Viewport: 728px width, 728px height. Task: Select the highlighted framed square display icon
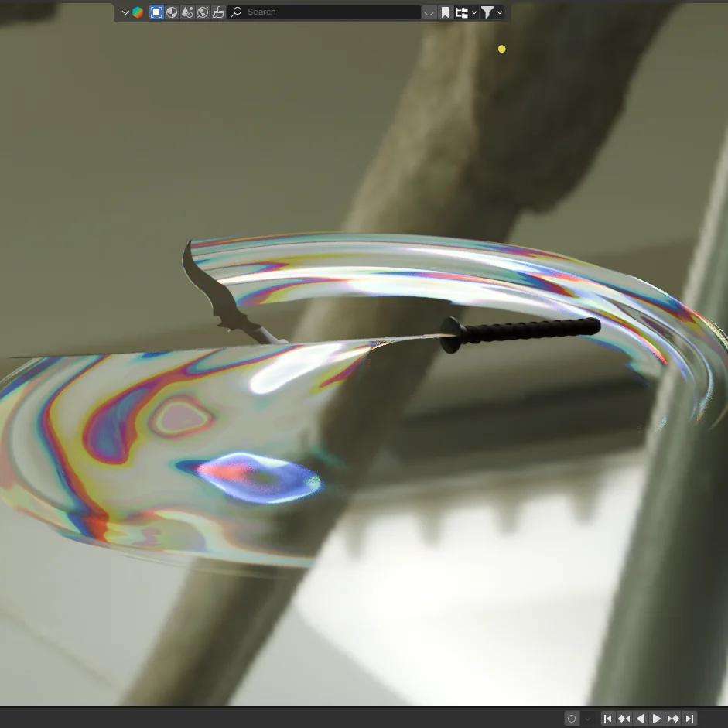156,12
